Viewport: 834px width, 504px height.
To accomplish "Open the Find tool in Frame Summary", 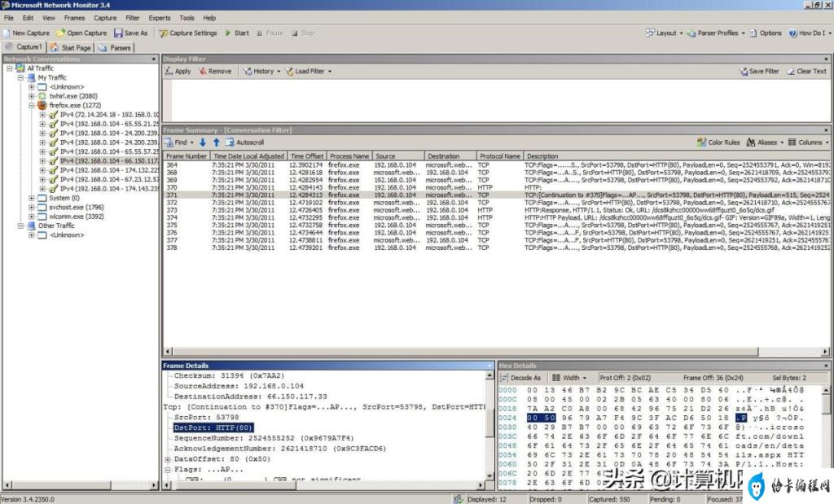I will (x=178, y=142).
